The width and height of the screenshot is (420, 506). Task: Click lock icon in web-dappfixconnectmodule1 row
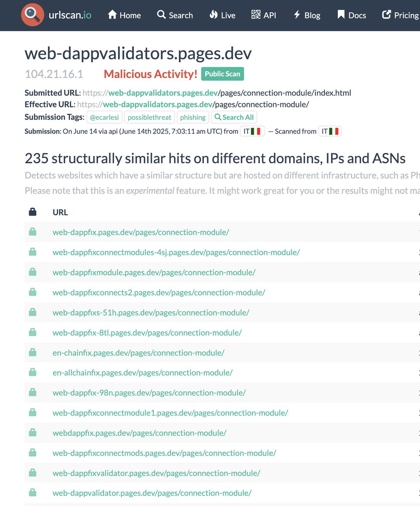tap(32, 412)
